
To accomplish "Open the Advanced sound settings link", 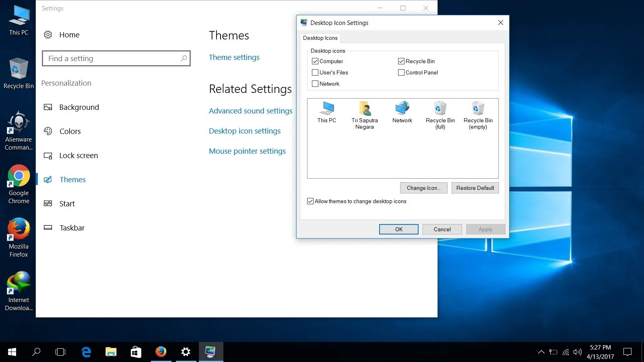I will [251, 111].
